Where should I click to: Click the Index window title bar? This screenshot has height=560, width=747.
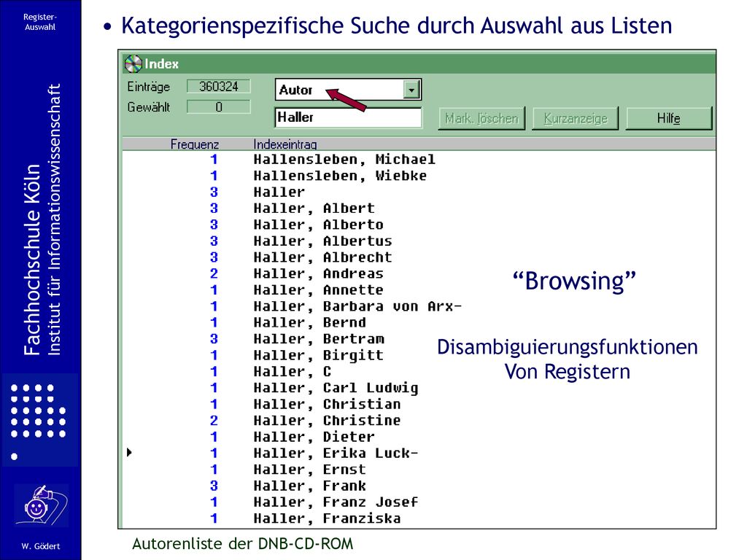(419, 64)
